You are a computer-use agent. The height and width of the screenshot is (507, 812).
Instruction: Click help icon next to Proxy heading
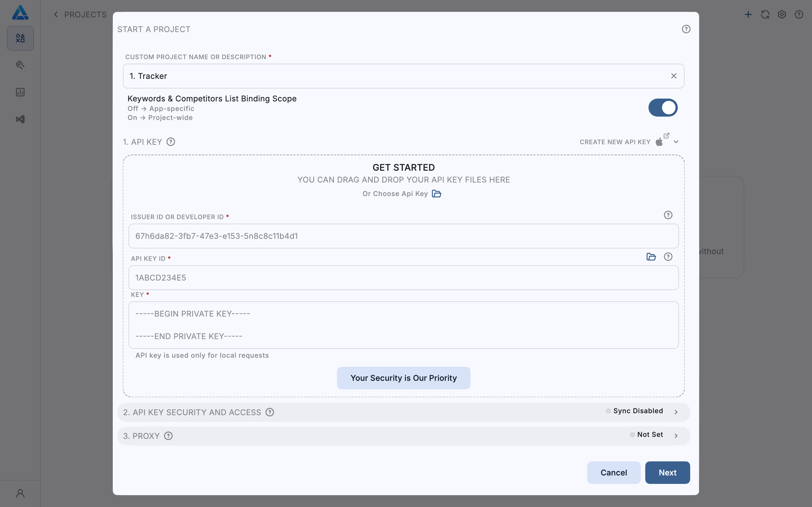pyautogui.click(x=168, y=436)
